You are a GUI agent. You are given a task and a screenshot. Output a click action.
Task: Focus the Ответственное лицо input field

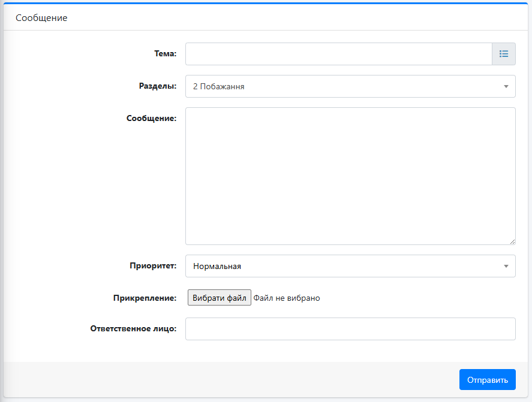pyautogui.click(x=350, y=329)
